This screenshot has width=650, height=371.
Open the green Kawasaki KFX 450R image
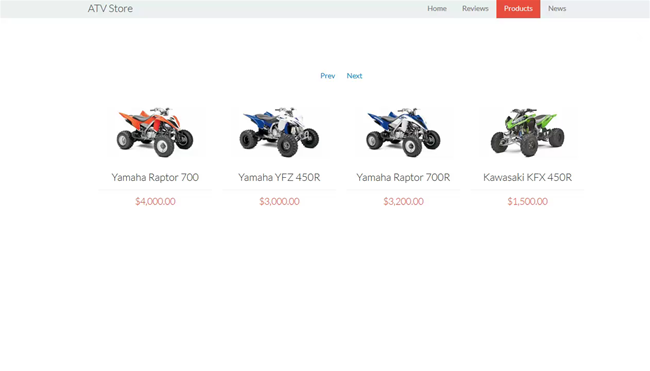[x=527, y=132]
